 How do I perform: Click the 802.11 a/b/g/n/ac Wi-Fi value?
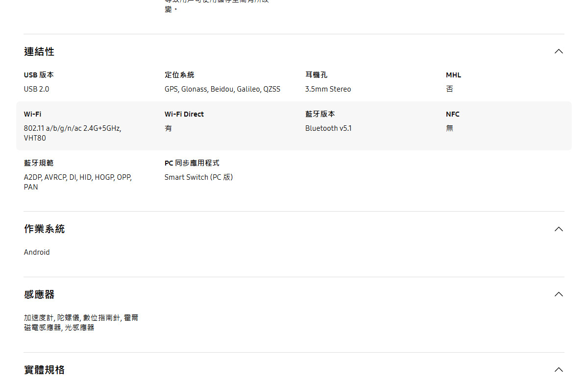click(73, 128)
